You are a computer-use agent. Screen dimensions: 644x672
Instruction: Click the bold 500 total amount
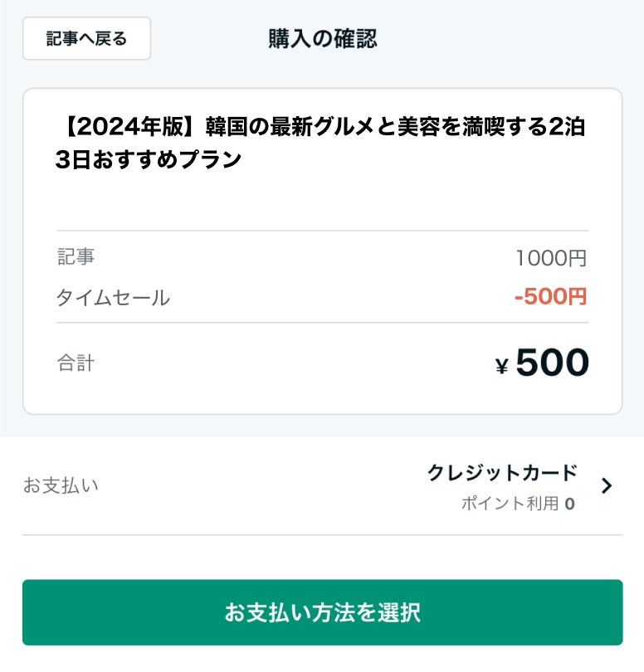(x=552, y=363)
